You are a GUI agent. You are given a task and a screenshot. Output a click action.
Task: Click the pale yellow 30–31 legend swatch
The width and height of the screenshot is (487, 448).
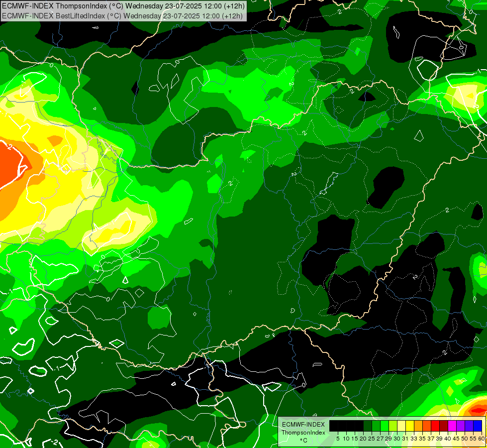401,426
